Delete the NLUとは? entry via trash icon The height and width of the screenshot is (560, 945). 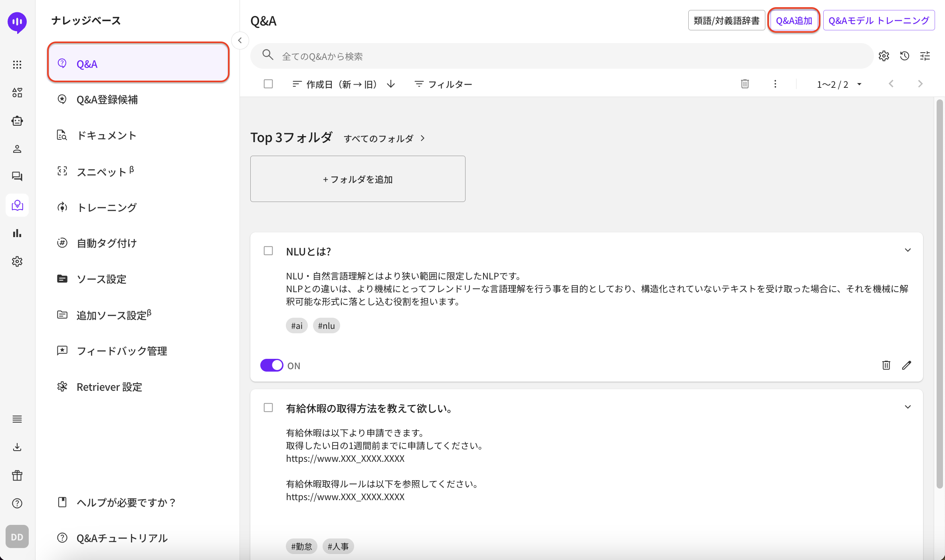[886, 365]
